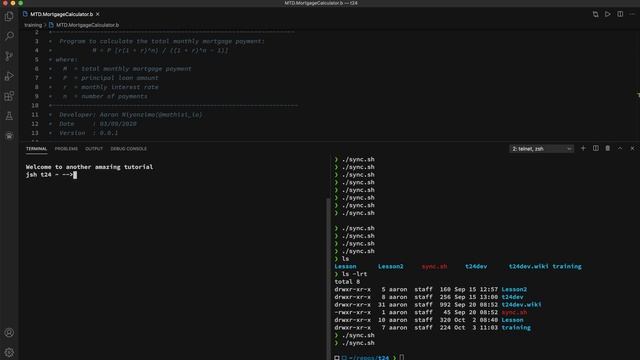Close the MTD.MortgageCalculator.b tab

pyautogui.click(x=98, y=14)
